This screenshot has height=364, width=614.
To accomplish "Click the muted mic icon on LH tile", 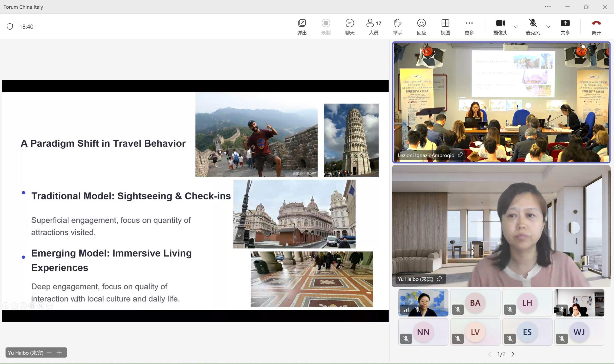I will coord(510,310).
